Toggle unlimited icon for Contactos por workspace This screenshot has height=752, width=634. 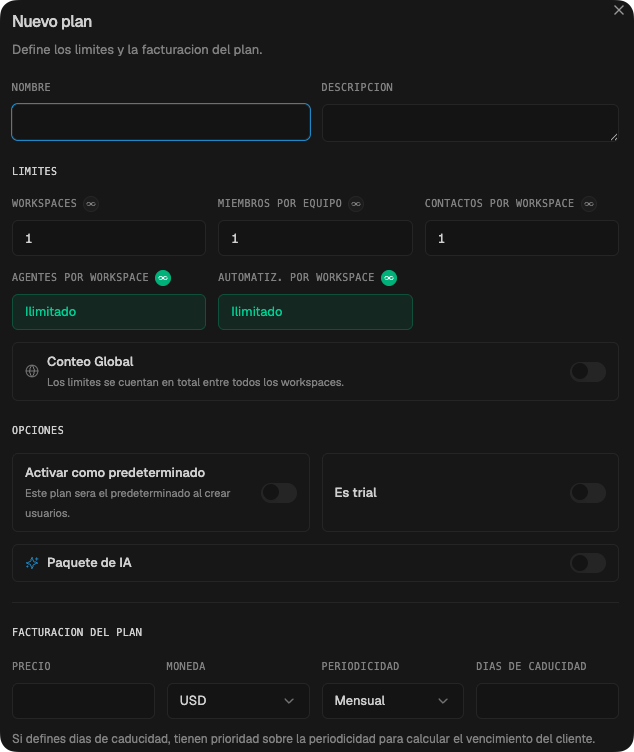pos(589,204)
